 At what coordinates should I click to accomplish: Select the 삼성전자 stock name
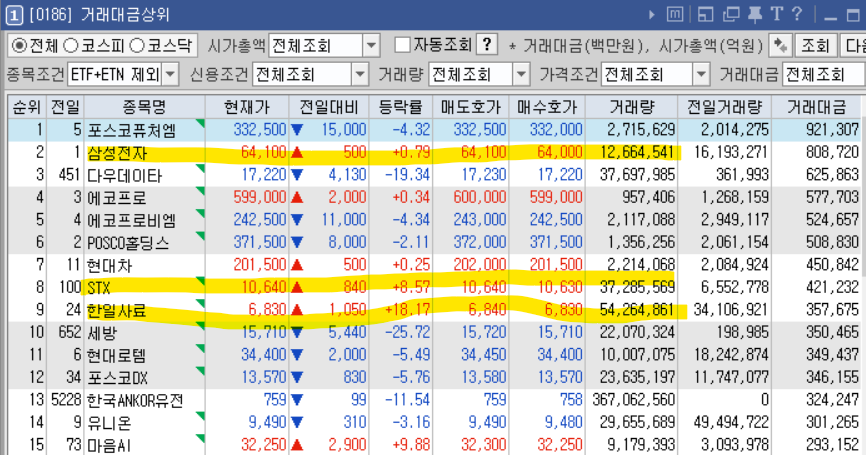117,153
